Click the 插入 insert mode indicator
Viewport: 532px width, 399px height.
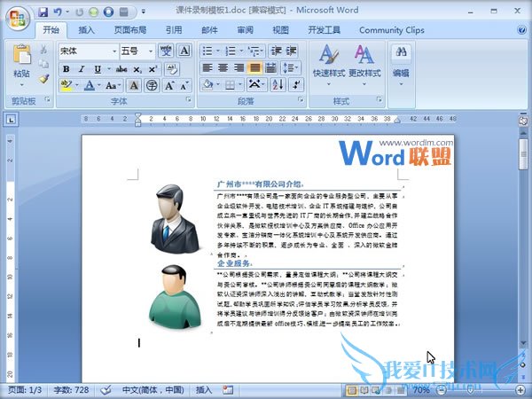(204, 390)
